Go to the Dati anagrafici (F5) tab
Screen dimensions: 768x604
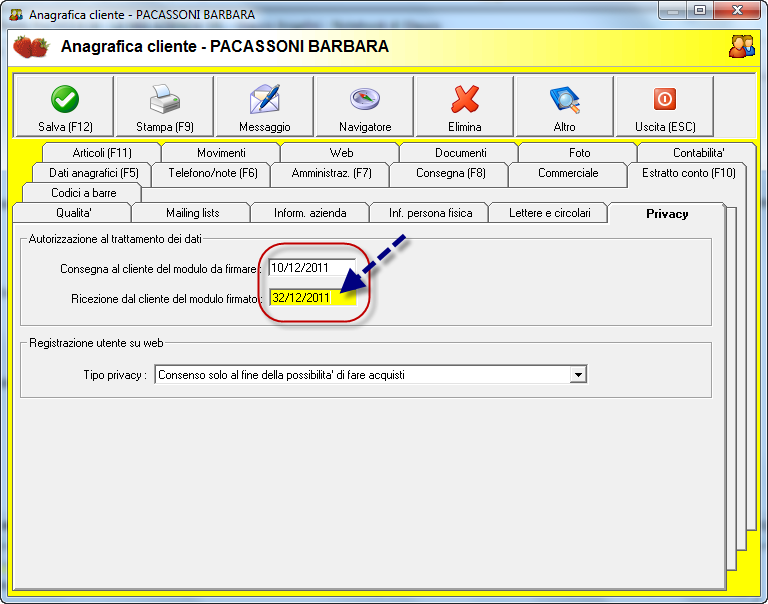94,173
